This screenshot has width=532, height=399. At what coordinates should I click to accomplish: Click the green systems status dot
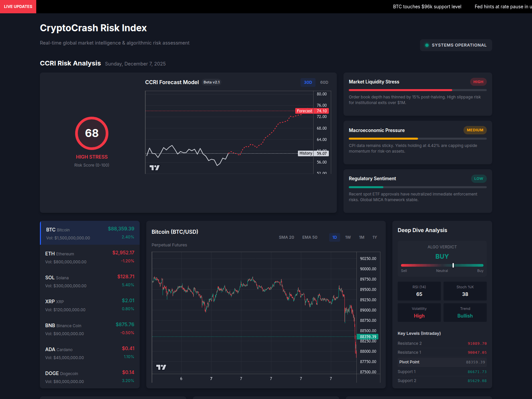(427, 45)
